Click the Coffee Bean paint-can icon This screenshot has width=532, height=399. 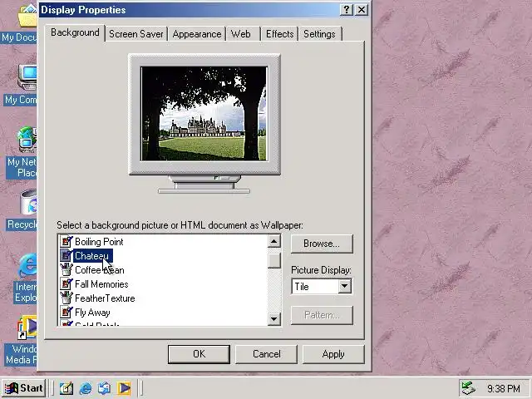click(66, 270)
